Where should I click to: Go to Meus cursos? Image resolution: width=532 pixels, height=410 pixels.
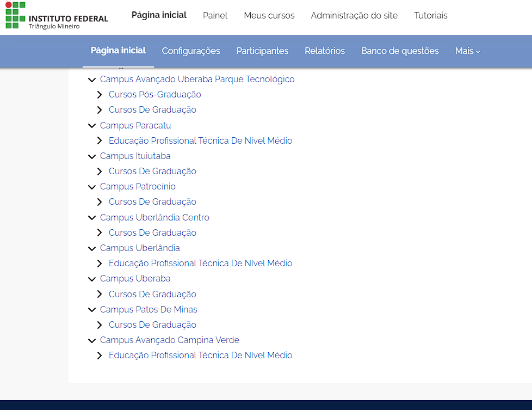pyautogui.click(x=269, y=15)
